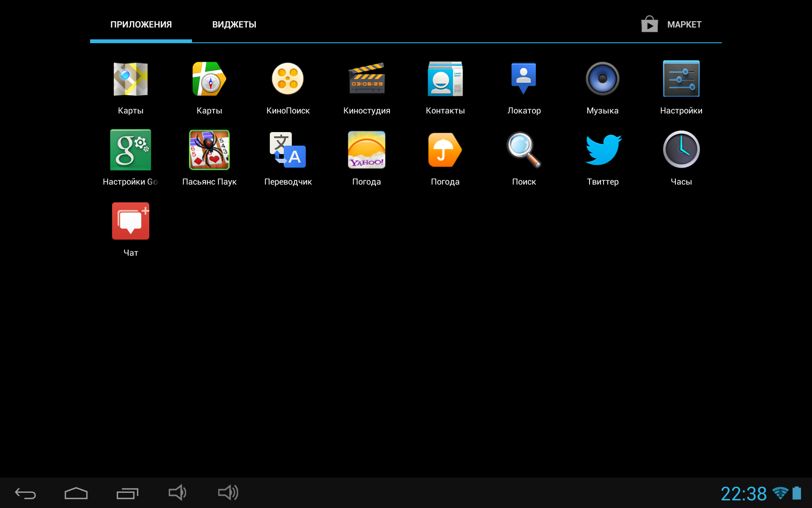Tap the Home navigation button
812x508 pixels.
[x=76, y=493]
